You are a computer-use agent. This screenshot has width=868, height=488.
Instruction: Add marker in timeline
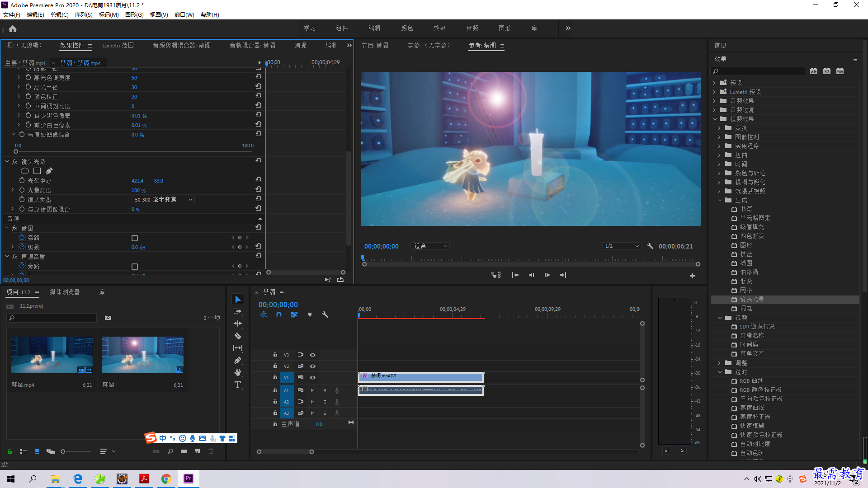[310, 315]
